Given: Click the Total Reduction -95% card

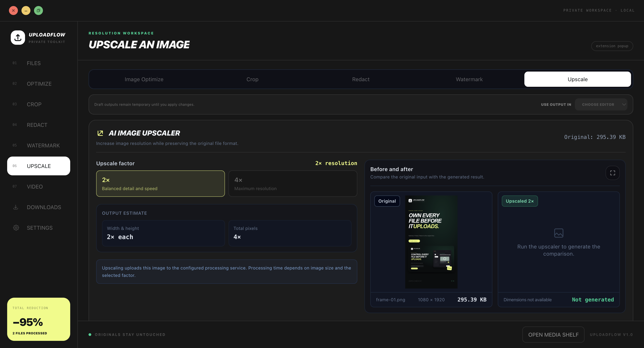Looking at the screenshot, I should point(39,319).
